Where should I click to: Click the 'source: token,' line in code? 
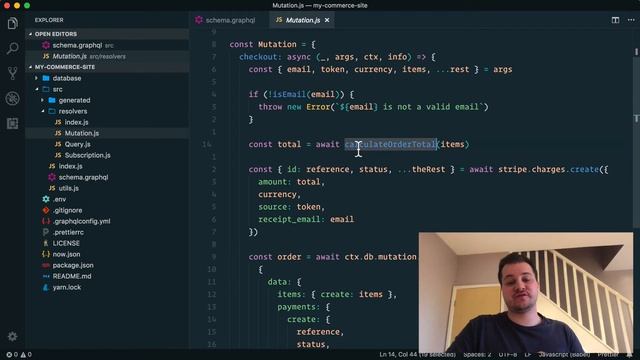coord(291,207)
